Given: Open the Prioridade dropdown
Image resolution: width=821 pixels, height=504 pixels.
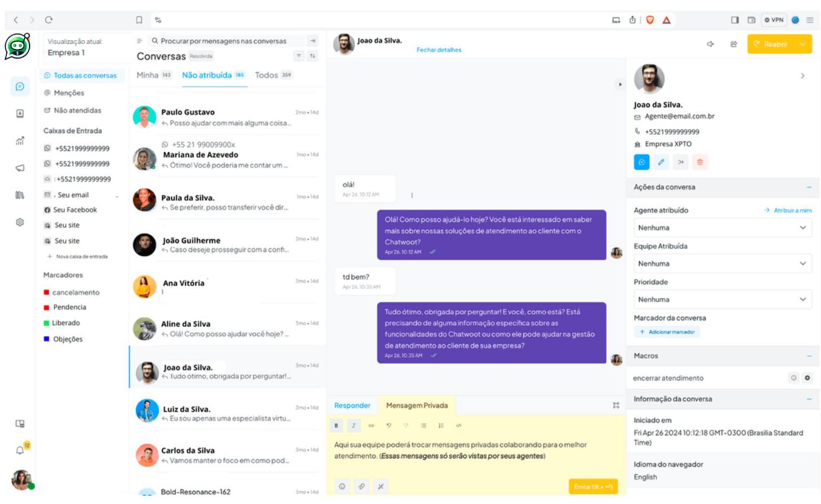Looking at the screenshot, I should pyautogui.click(x=722, y=299).
